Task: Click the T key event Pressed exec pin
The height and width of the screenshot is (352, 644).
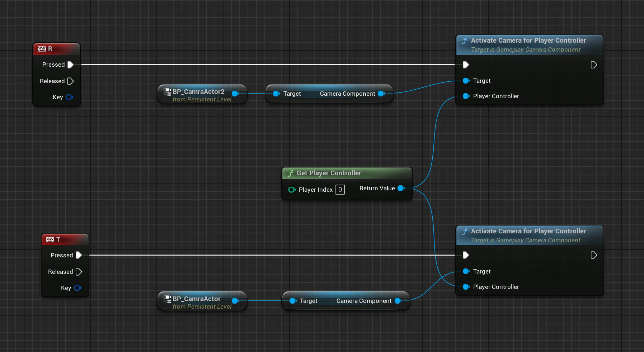Action: 79,255
